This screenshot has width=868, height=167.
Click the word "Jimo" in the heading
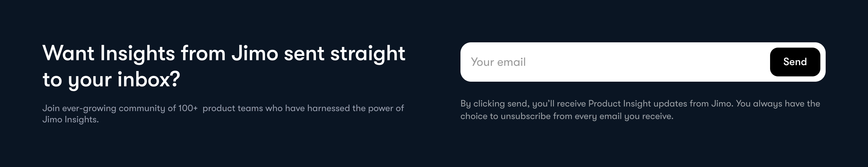click(x=255, y=54)
